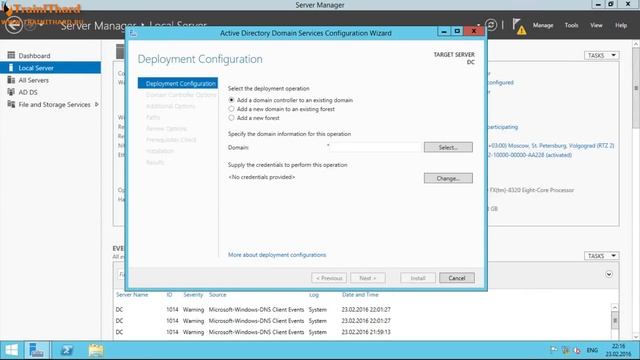640x360 pixels.
Task: Click the Previous button in wizard
Action: [x=329, y=278]
